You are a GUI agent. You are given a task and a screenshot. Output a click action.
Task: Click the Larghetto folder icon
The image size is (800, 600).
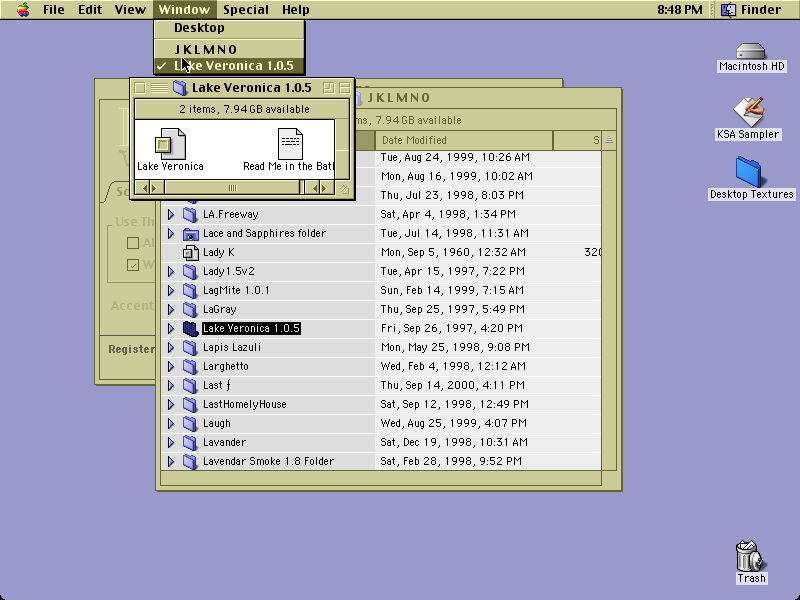(190, 366)
